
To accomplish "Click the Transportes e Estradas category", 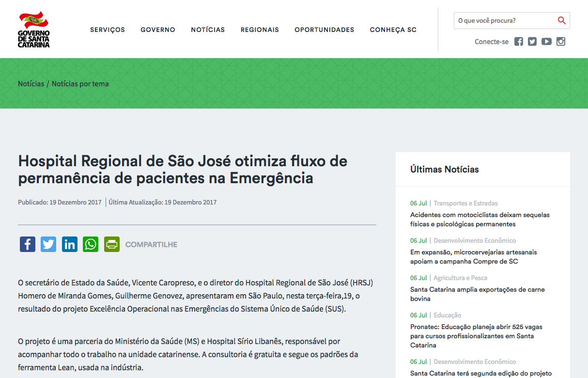I will click(465, 204).
